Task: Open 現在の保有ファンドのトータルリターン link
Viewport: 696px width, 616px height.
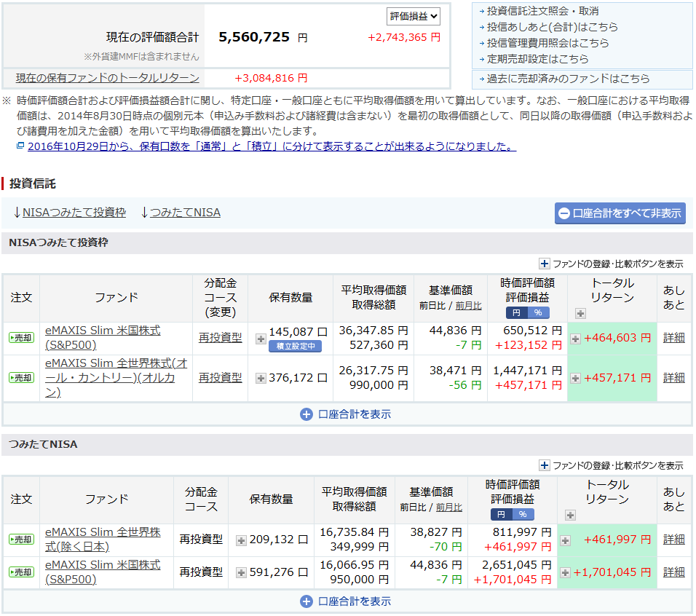Action: pos(108,78)
